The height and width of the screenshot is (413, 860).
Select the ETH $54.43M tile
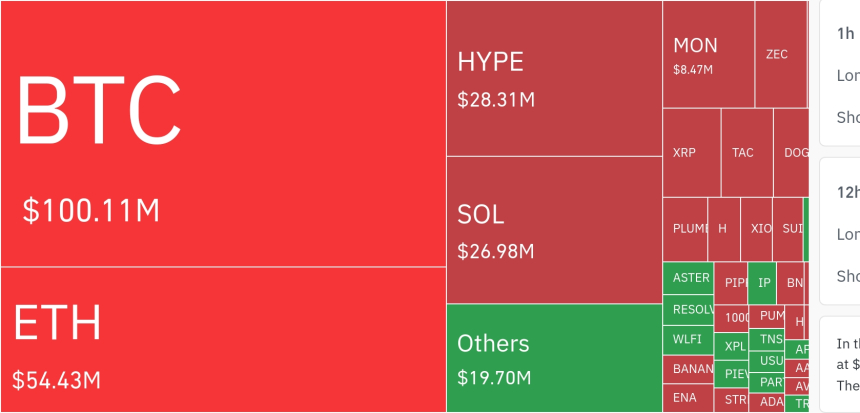click(x=223, y=340)
